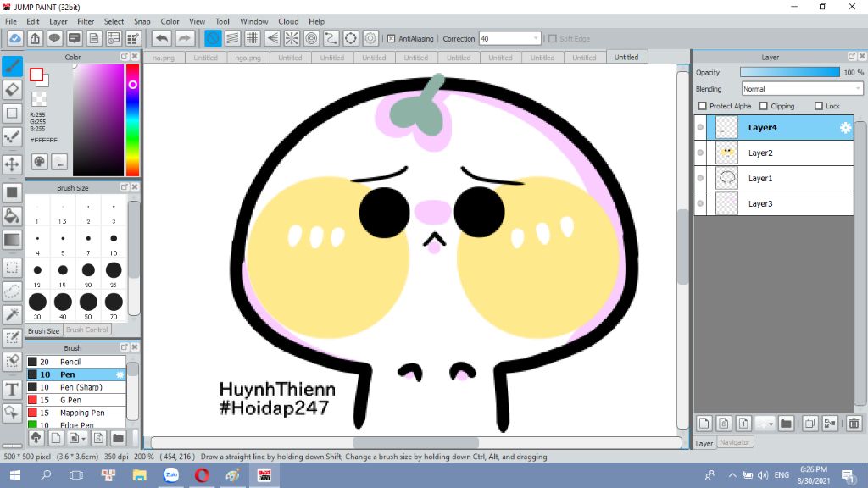868x488 pixels.
Task: Select the Bucket fill tool
Action: click(x=12, y=216)
